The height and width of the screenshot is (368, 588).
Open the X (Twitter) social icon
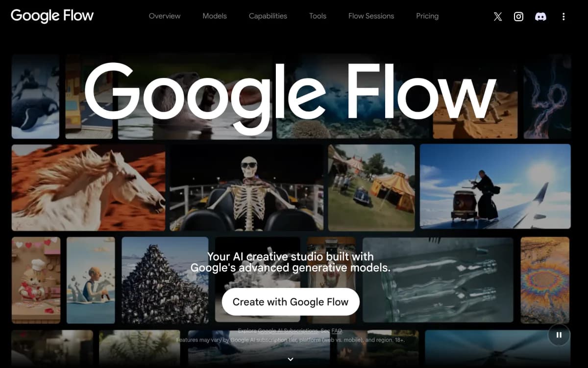coord(498,16)
